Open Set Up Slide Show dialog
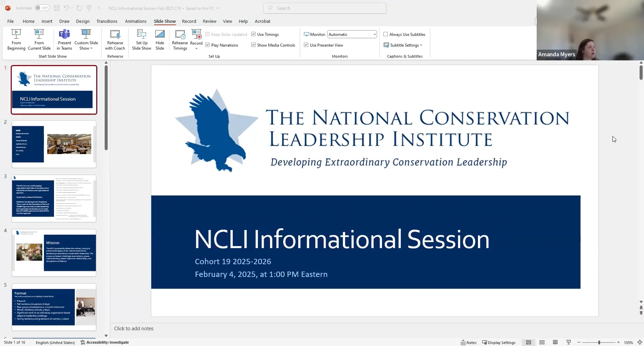Viewport: 644px width, 346px height. click(x=142, y=40)
